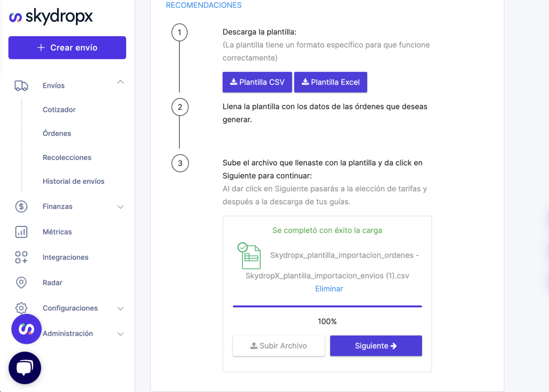The width and height of the screenshot is (549, 392).
Task: Expand the Configuraciones submenu chevron
Action: point(120,308)
